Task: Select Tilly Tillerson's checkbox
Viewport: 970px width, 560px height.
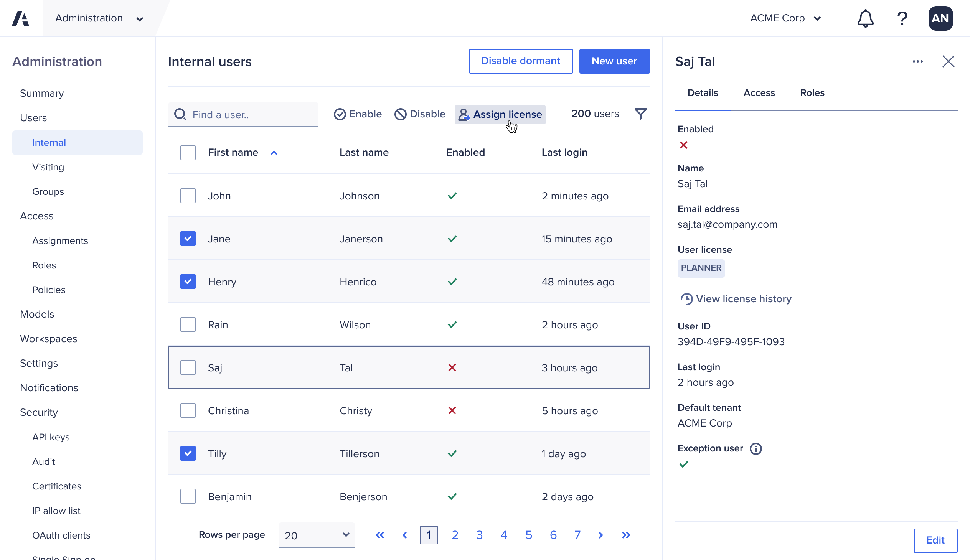Action: 188,453
